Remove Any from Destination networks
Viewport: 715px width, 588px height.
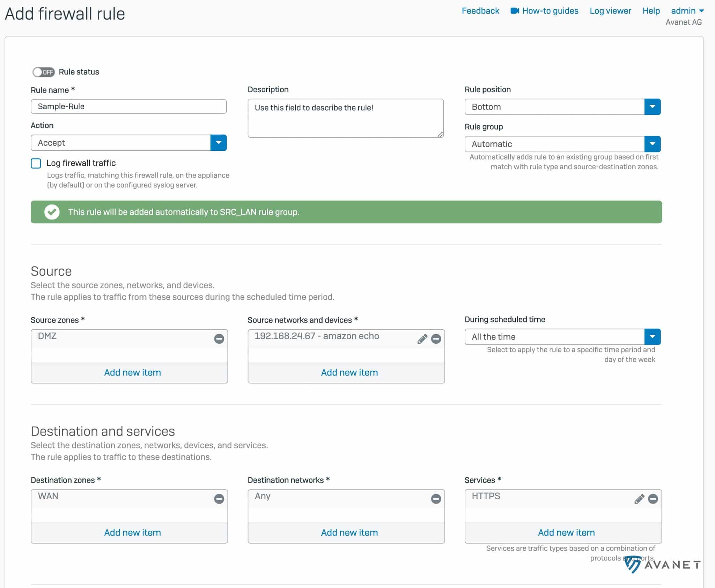click(436, 499)
